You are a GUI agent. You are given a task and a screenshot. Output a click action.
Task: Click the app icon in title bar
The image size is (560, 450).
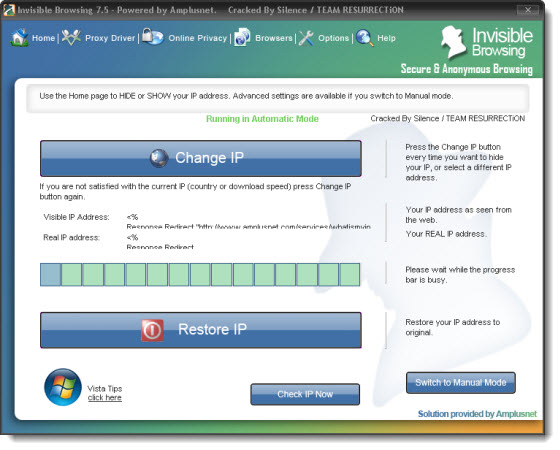pos(9,10)
